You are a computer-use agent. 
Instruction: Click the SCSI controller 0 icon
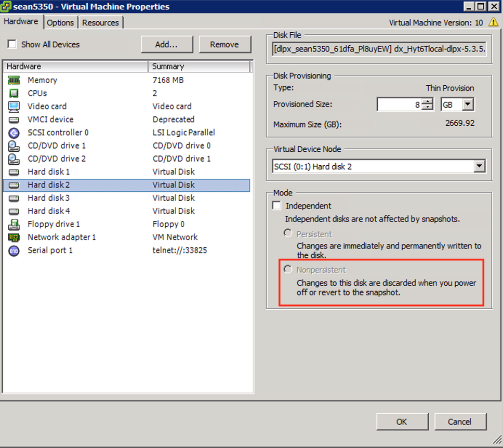tap(14, 133)
